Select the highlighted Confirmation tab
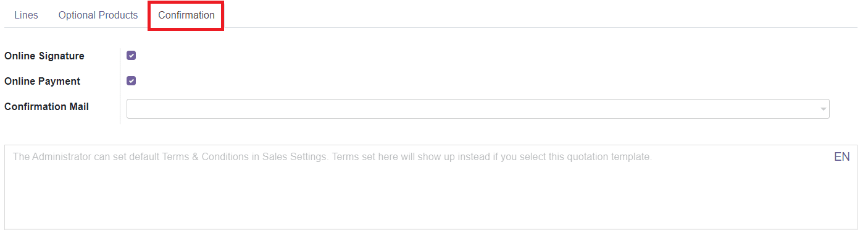868x230 pixels. click(x=186, y=15)
